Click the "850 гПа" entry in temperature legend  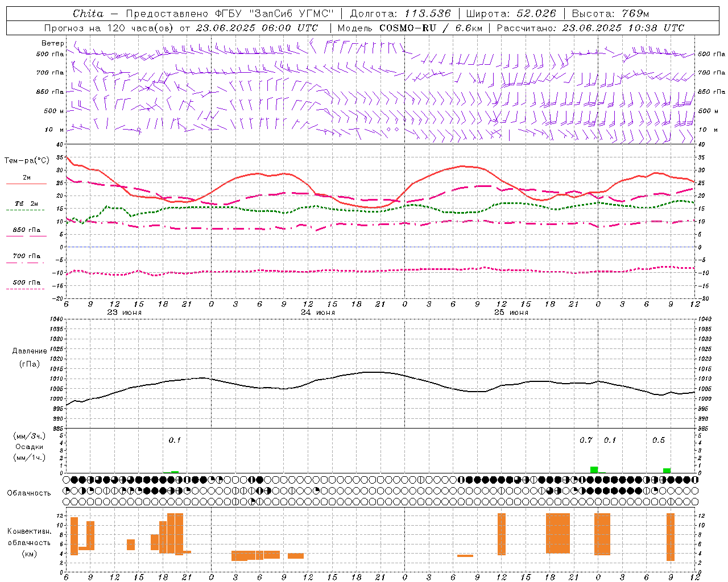(x=27, y=230)
